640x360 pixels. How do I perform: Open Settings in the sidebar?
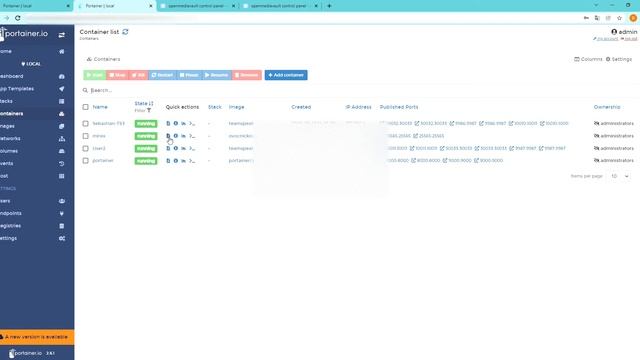pyautogui.click(x=33, y=238)
